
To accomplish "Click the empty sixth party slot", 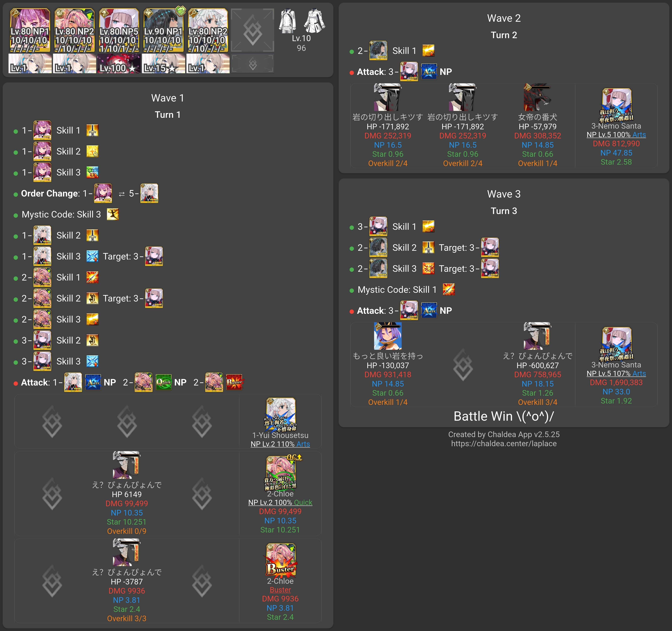I will 253,30.
